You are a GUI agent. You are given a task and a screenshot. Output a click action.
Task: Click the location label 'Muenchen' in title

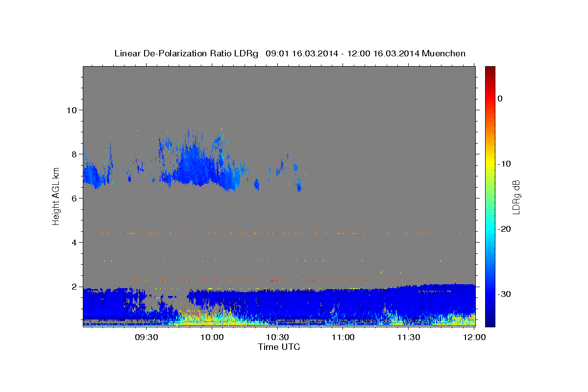(x=443, y=53)
